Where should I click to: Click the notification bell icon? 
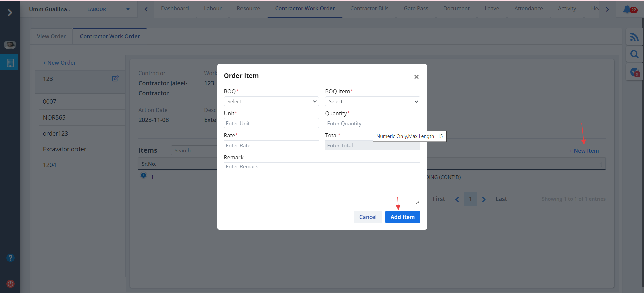(x=627, y=9)
